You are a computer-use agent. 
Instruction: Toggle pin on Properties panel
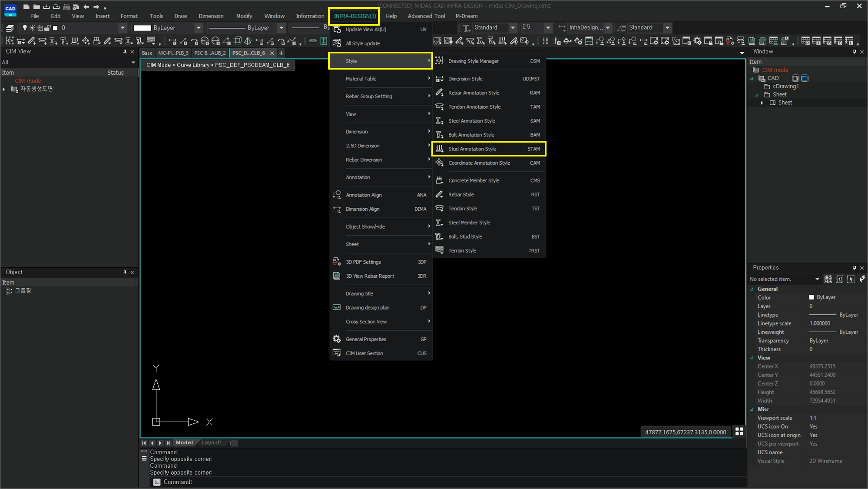click(x=855, y=268)
